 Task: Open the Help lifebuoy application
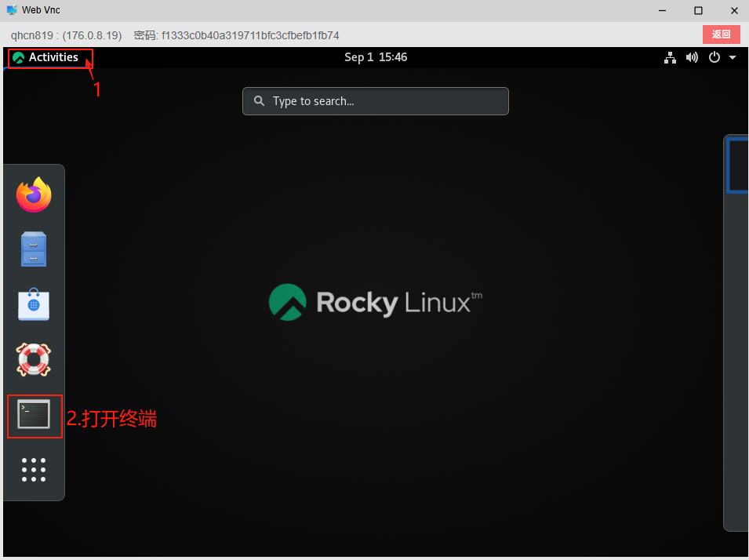(34, 359)
